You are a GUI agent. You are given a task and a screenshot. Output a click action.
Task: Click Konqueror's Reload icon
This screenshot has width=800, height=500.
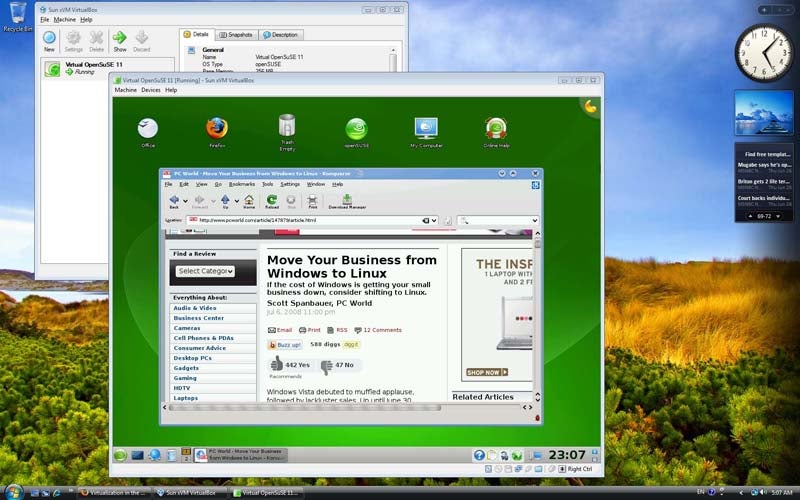click(x=272, y=199)
